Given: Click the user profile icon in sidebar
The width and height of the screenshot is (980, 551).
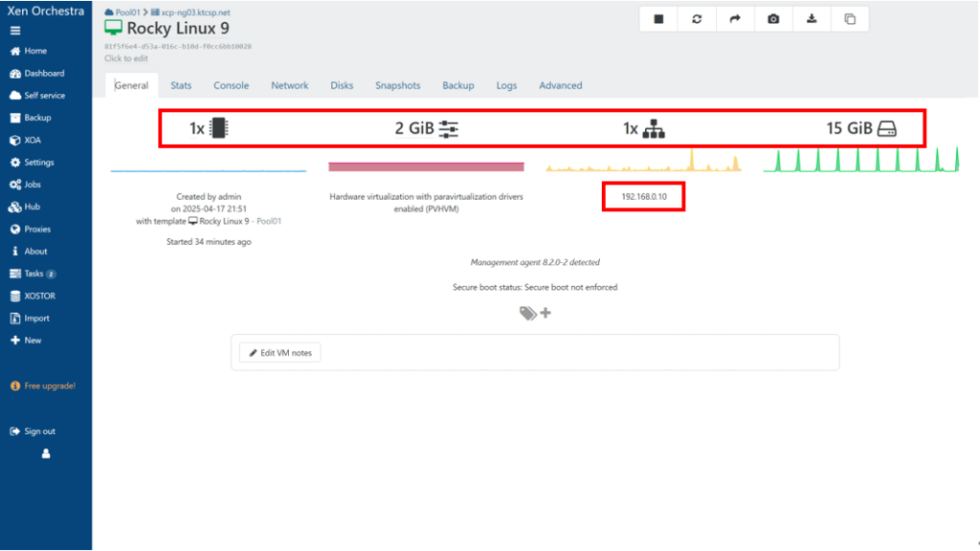Looking at the screenshot, I should click(x=45, y=454).
